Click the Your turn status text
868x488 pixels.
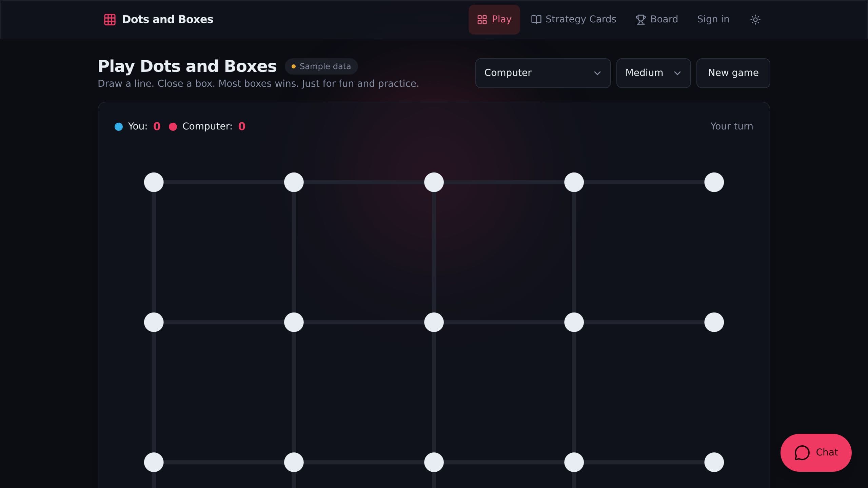click(x=731, y=126)
